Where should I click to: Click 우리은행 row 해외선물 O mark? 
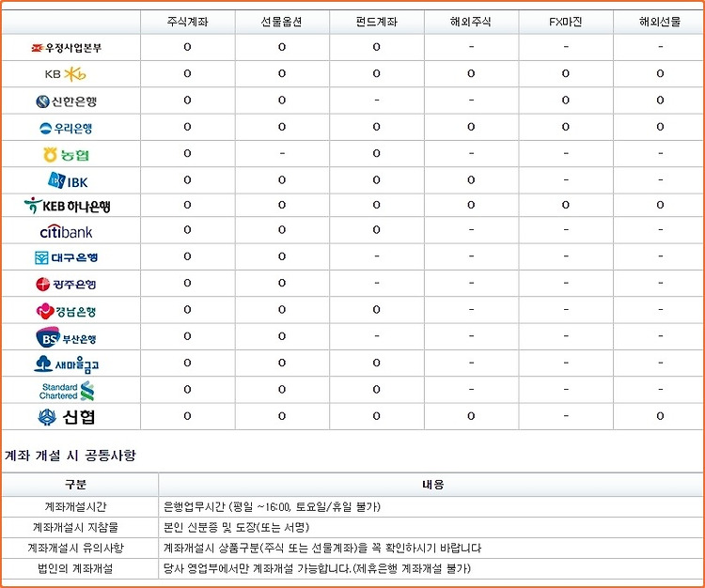pos(660,127)
